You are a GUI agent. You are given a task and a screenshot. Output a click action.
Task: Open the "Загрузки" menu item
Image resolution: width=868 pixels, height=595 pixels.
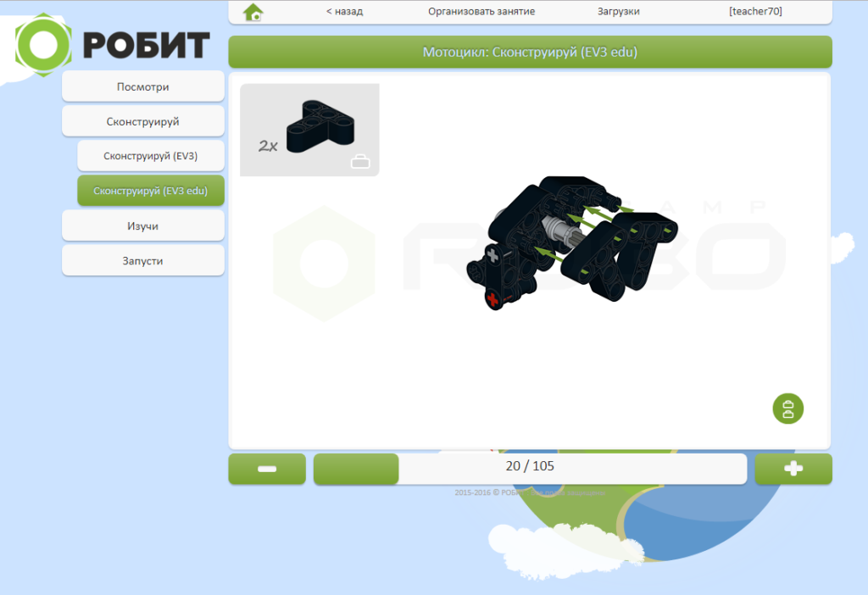[x=619, y=12]
